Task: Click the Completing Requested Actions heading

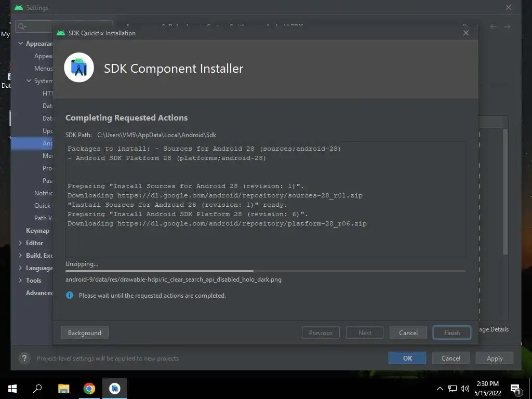Action: click(x=127, y=118)
